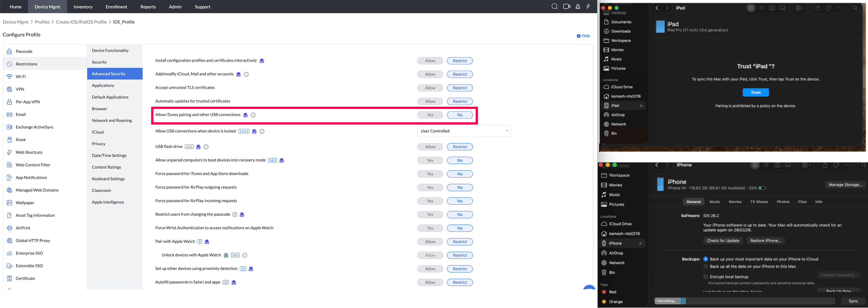Click the Calculating sync progress bar

(744, 301)
